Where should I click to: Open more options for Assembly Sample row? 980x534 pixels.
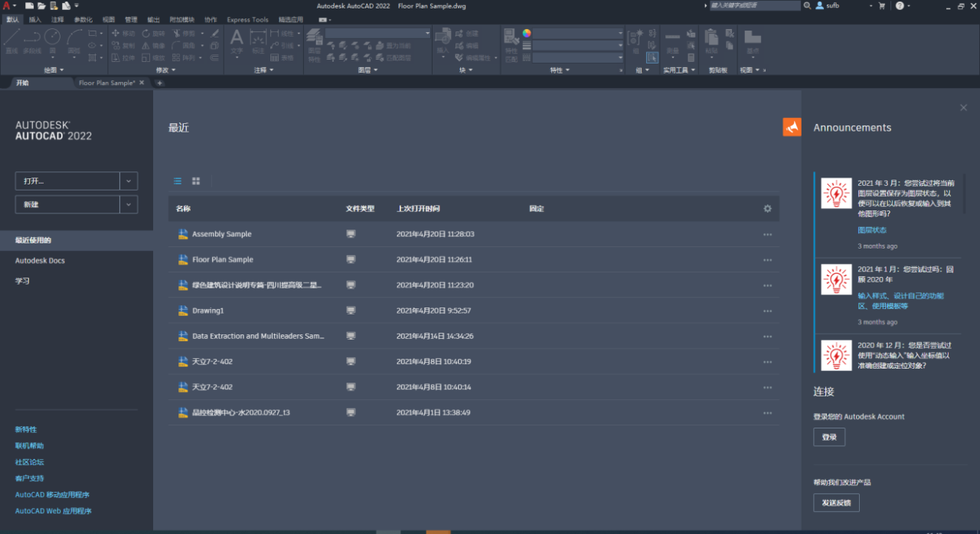point(767,234)
